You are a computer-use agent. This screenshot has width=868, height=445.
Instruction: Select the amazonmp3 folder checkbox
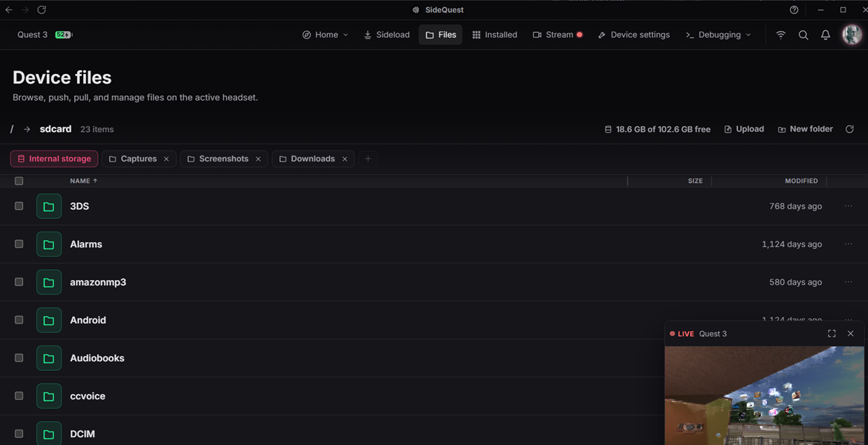(19, 282)
